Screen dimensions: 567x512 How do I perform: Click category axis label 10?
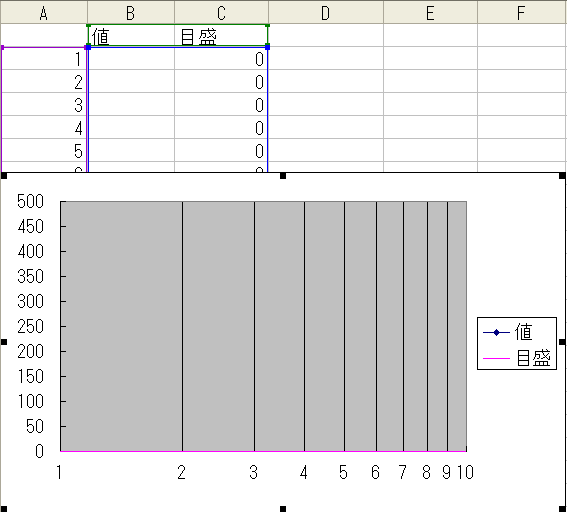point(465,472)
